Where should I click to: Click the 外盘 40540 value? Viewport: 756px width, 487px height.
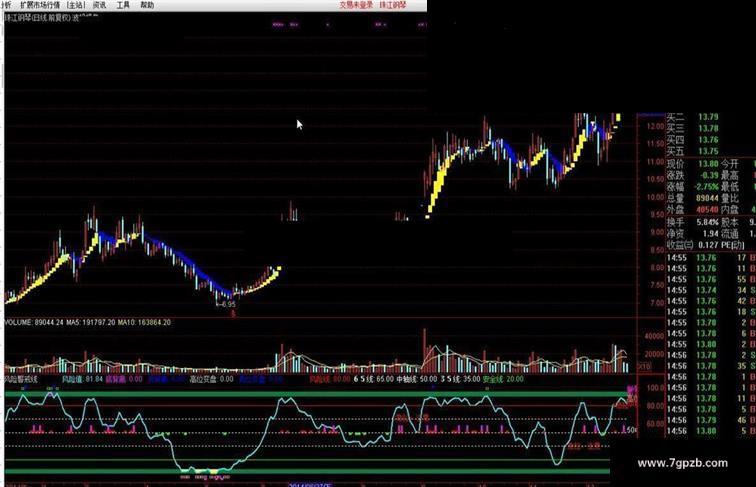coord(707,210)
